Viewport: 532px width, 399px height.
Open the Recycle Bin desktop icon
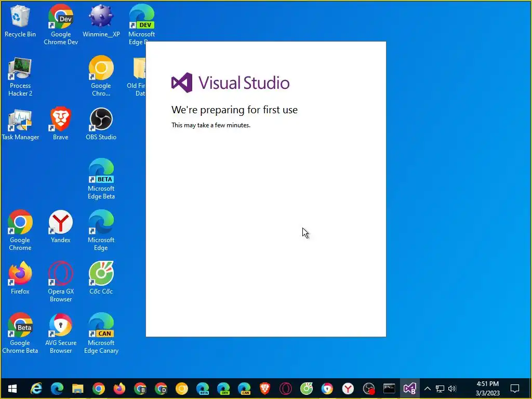point(20,21)
